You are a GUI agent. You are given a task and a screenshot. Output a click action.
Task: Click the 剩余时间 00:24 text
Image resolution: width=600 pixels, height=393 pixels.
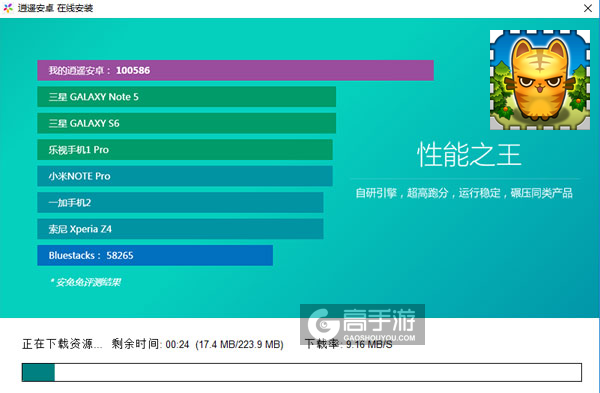[150, 344]
